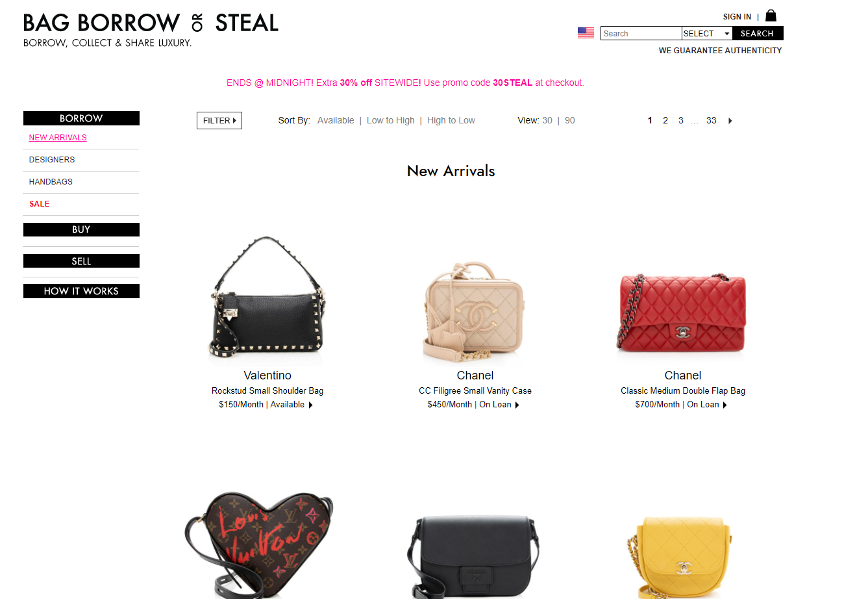Open the SELECT category dropdown
Image resolution: width=868 pixels, height=599 pixels.
point(707,33)
